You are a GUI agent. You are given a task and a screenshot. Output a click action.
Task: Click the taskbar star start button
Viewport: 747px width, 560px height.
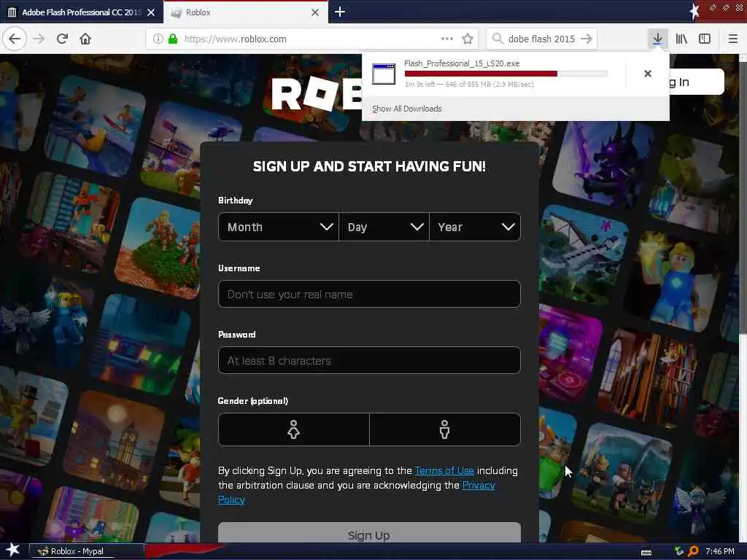(12, 551)
